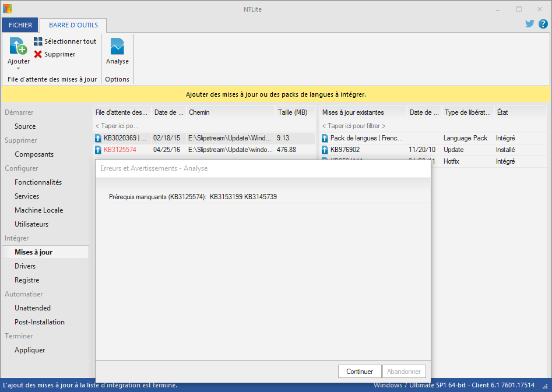The height and width of the screenshot is (392, 552).
Task: Open the Utilisateurs page
Action: coord(31,224)
